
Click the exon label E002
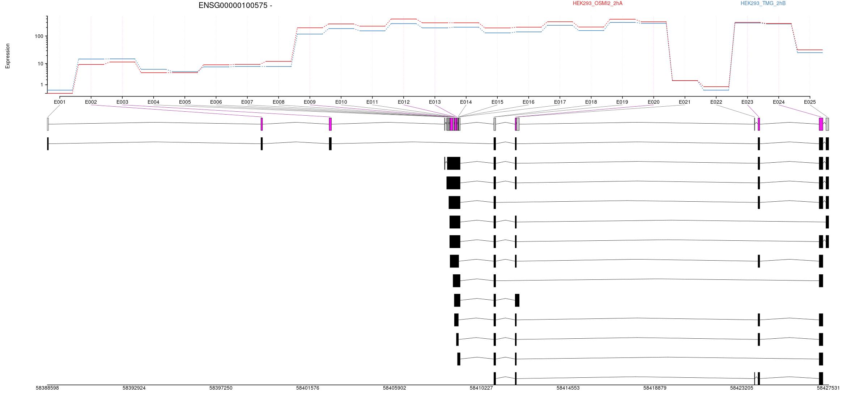pyautogui.click(x=91, y=102)
